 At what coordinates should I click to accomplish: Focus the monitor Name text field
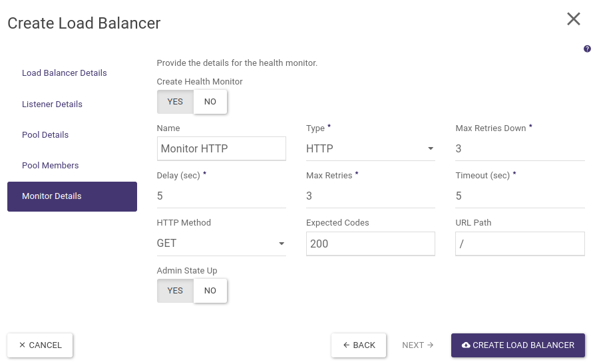[222, 149]
